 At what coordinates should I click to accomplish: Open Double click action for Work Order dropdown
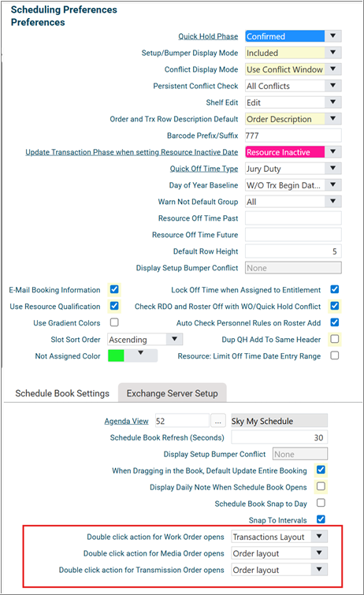click(x=319, y=537)
